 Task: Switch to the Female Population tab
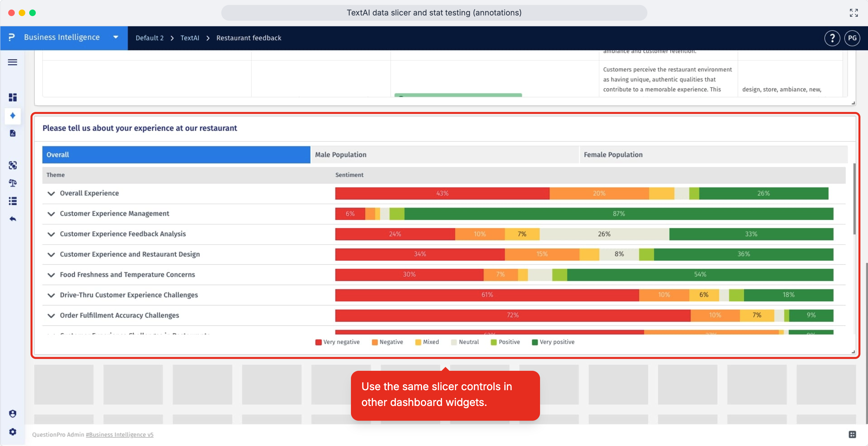[x=713, y=155]
